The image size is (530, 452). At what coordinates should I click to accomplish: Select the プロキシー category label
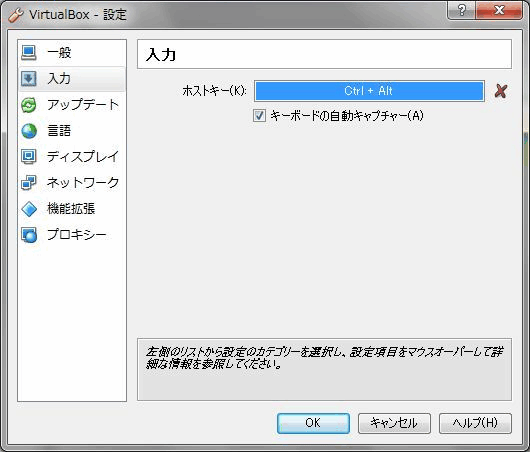[77, 235]
